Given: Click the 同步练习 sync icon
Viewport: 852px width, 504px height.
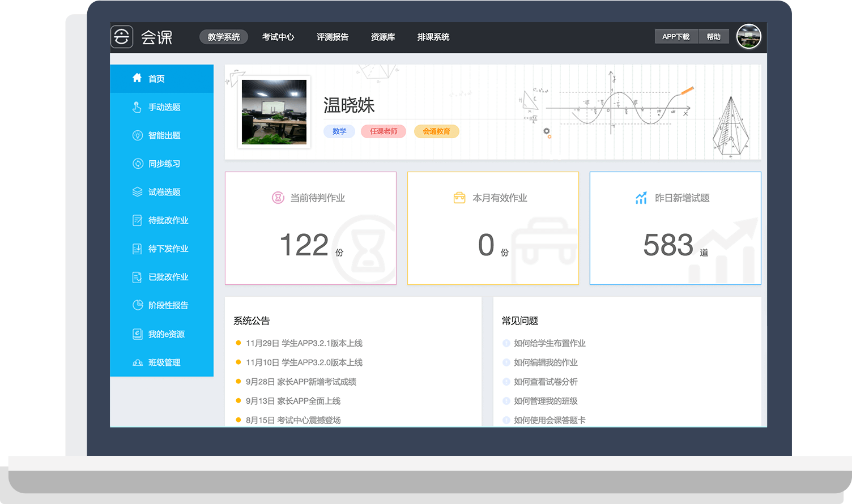Looking at the screenshot, I should point(138,164).
